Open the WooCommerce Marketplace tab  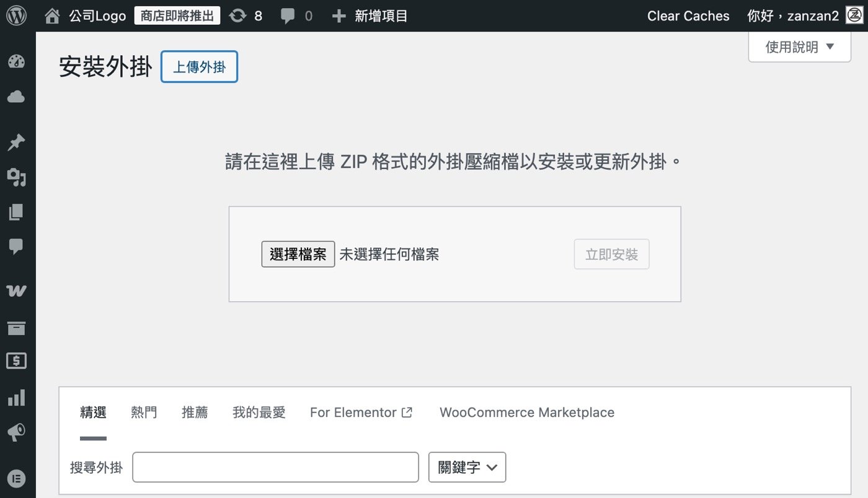point(526,413)
